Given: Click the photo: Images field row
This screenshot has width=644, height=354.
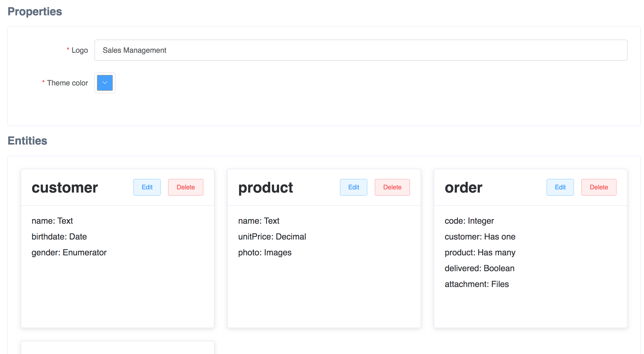Looking at the screenshot, I should (x=265, y=252).
